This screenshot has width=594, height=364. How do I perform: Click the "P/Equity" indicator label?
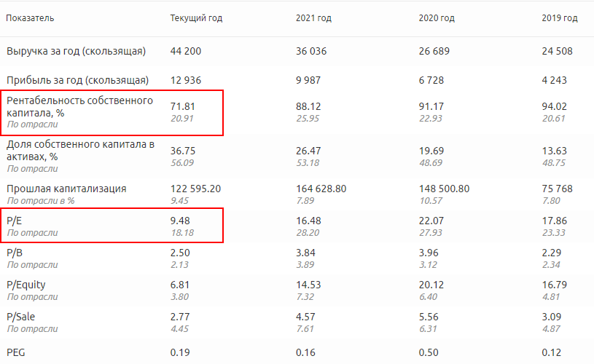point(26,285)
